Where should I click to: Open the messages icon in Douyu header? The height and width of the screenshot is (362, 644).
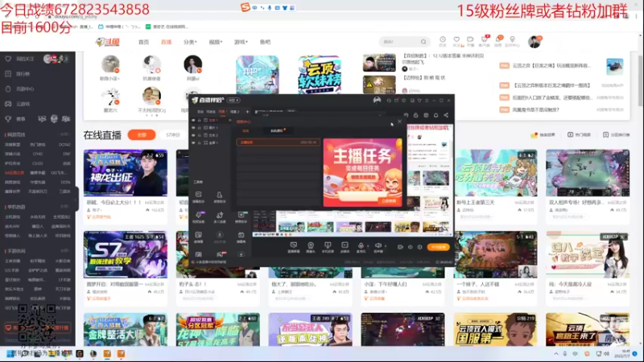coord(498,39)
